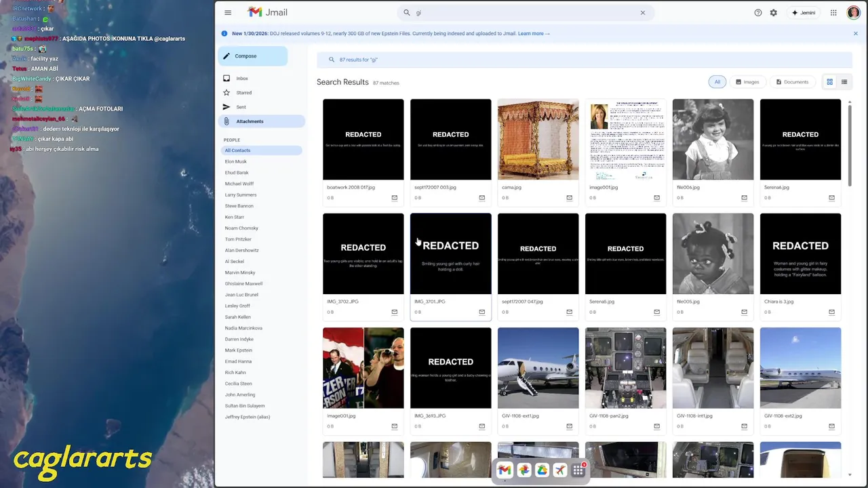
Task: Click email icon under boatwork 2008 017.jpg
Action: 395,198
